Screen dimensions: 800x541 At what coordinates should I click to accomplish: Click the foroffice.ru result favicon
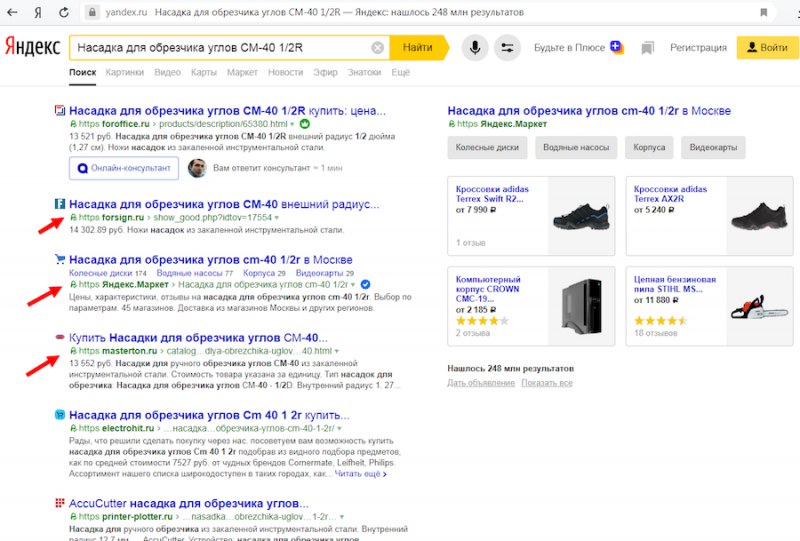[x=60, y=110]
